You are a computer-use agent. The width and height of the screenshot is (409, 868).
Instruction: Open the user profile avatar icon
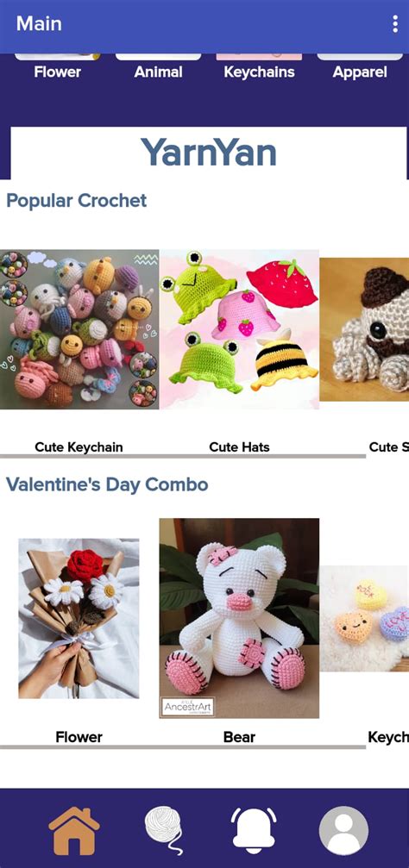coord(343,831)
